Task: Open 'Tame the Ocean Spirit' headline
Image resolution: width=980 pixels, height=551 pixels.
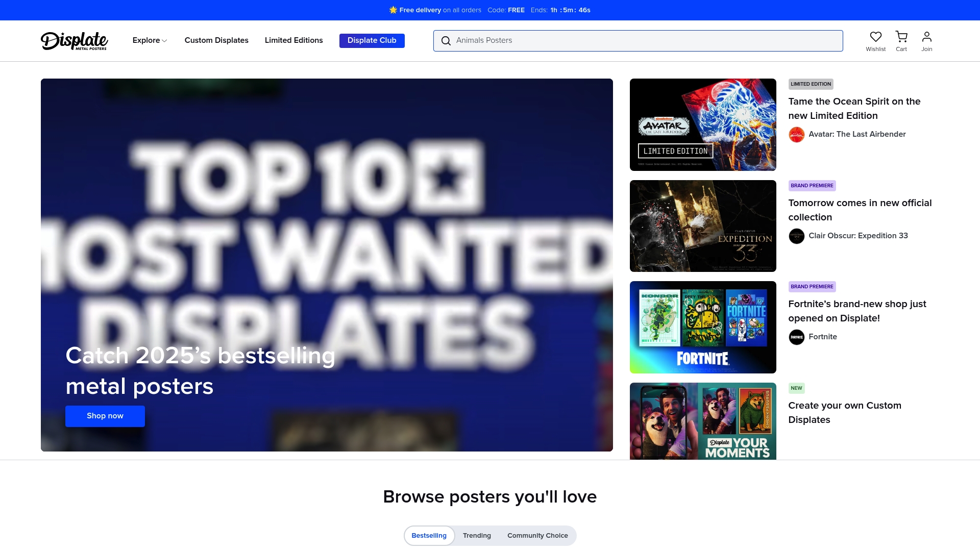Action: 854,109
